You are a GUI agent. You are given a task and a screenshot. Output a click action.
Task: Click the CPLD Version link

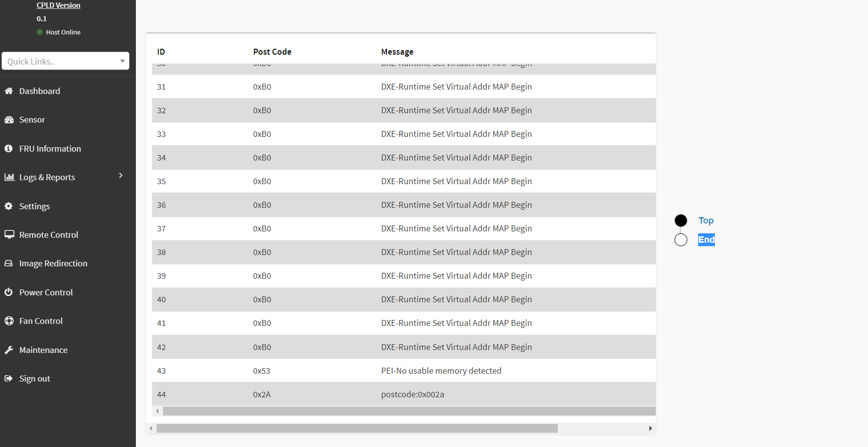pyautogui.click(x=58, y=5)
